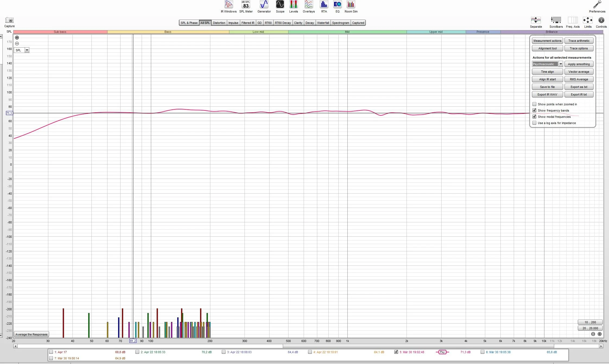This screenshot has width=609, height=364.
Task: Open the EQ window
Action: (x=337, y=7)
